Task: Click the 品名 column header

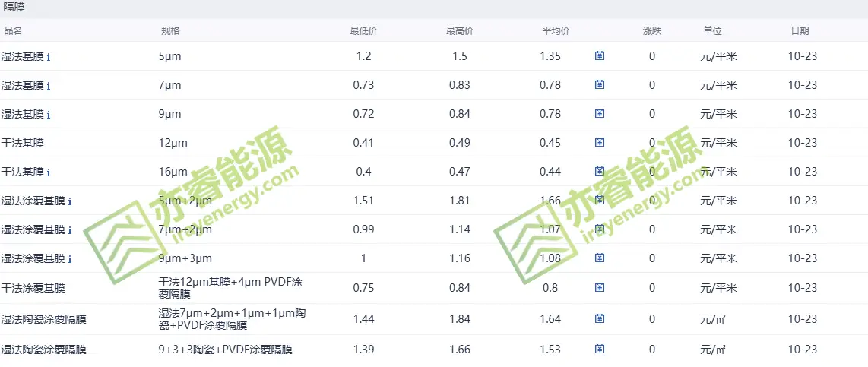Action: point(14,31)
